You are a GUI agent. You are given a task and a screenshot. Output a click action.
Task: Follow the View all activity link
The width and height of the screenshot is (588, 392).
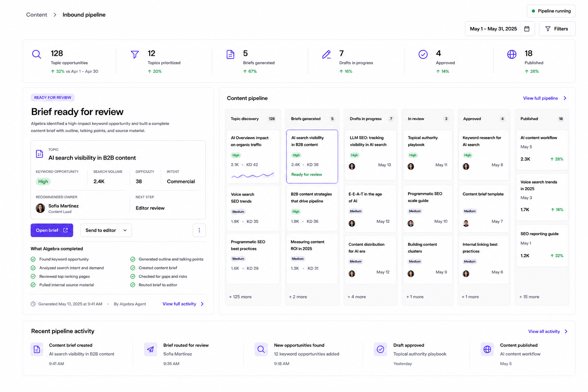click(x=548, y=332)
